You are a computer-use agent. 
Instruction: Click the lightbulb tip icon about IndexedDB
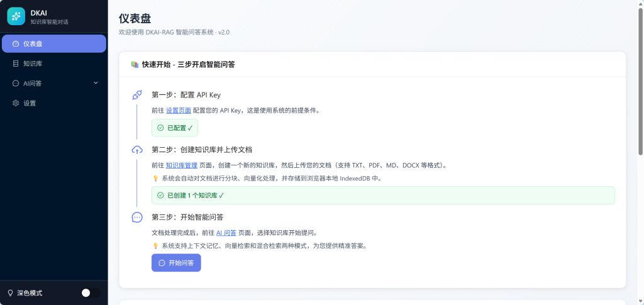point(155,179)
